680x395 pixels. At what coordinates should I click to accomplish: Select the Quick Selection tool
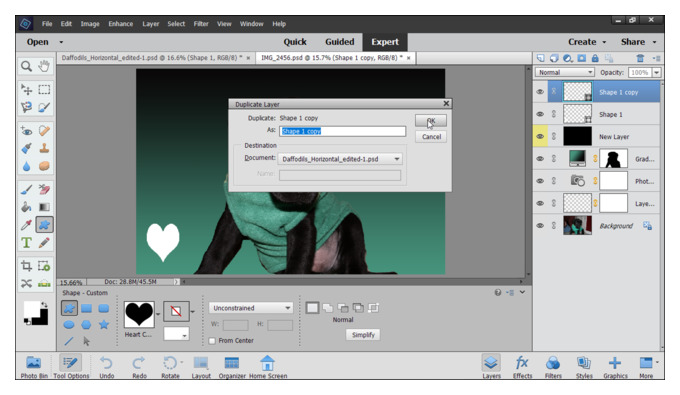pos(44,107)
